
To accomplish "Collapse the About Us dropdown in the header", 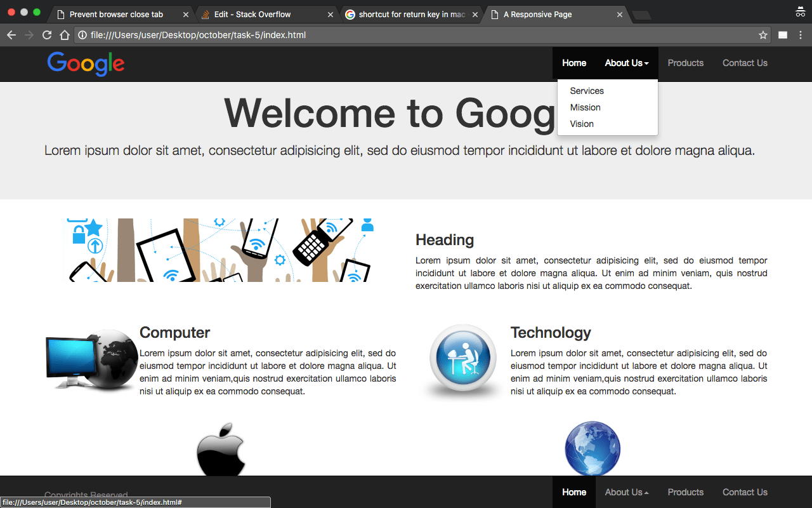I will pyautogui.click(x=626, y=63).
